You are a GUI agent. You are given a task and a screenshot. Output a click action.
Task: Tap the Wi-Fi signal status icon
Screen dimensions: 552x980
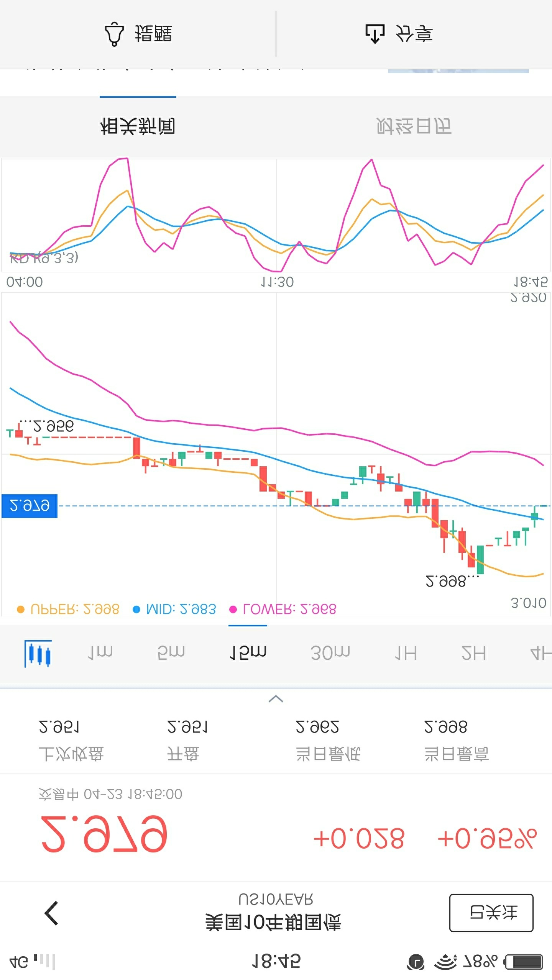point(445,962)
